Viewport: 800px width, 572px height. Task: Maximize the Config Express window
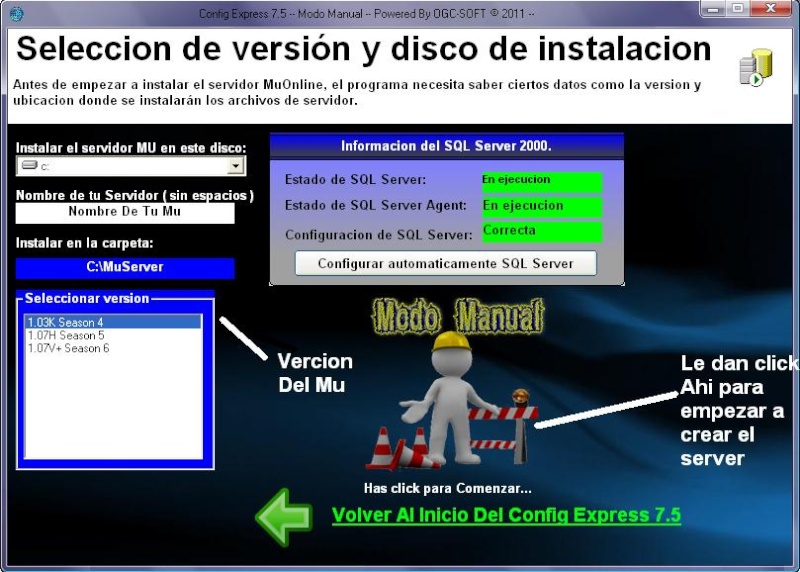(738, 9)
